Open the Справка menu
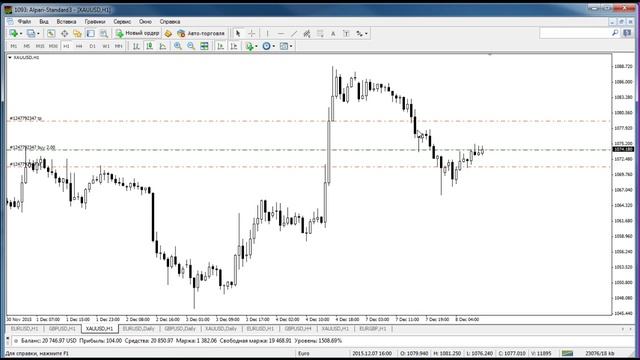Image resolution: width=640 pixels, height=360 pixels. (170, 22)
